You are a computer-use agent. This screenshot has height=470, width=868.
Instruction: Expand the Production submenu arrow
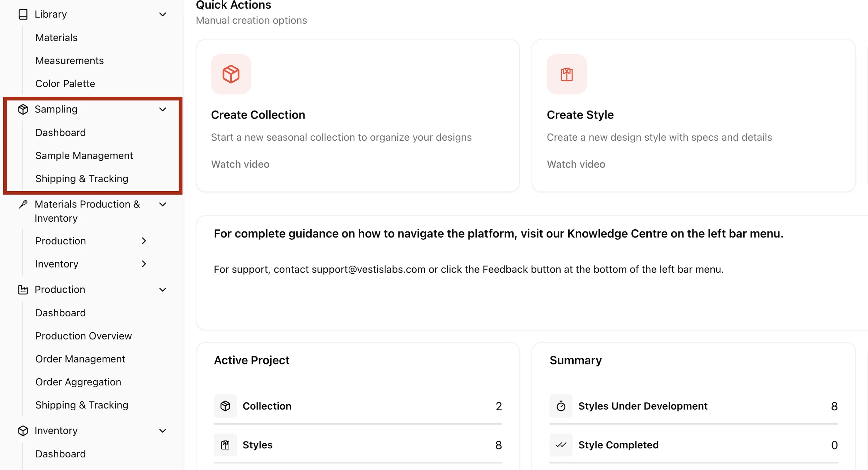click(144, 241)
